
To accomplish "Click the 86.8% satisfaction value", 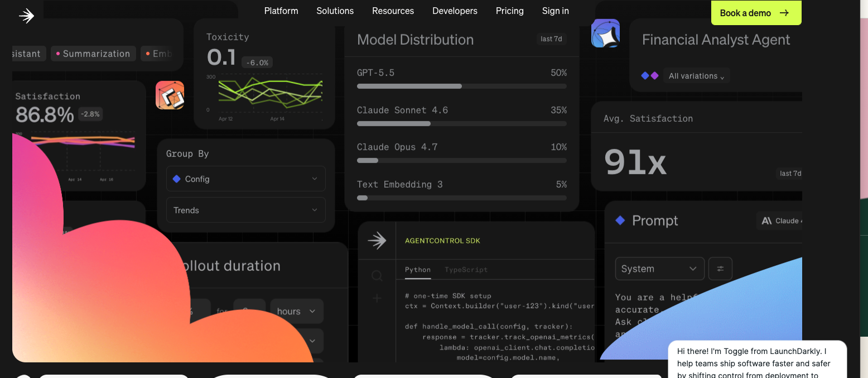I will 45,115.
